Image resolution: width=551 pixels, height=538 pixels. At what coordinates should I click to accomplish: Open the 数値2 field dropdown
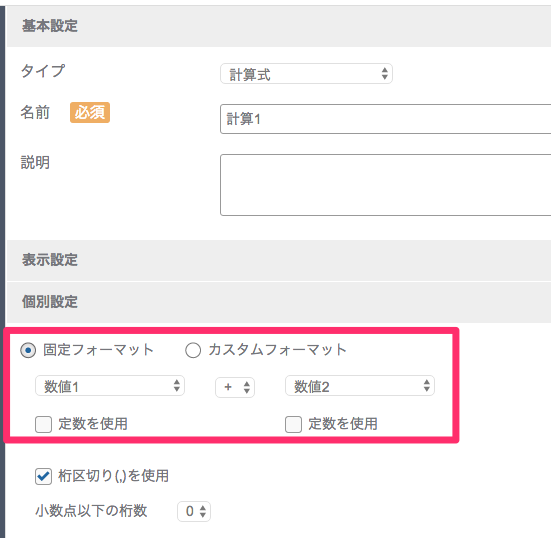click(360, 386)
